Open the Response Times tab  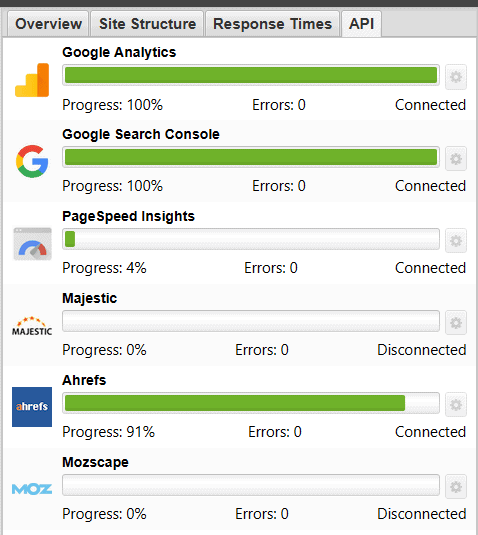click(272, 24)
